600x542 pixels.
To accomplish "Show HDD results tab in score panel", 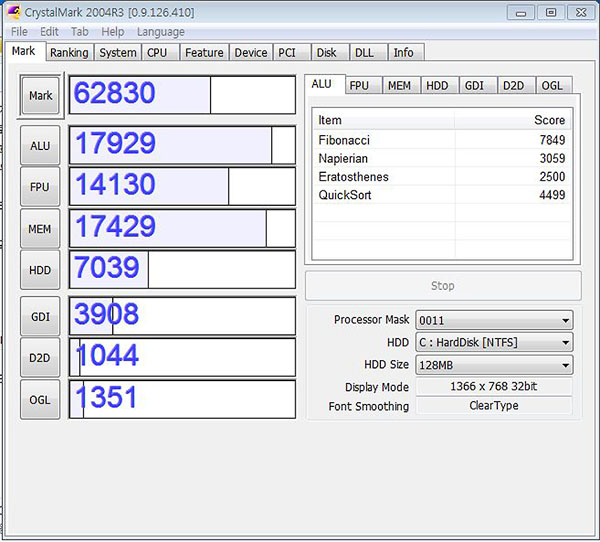I will (x=440, y=85).
